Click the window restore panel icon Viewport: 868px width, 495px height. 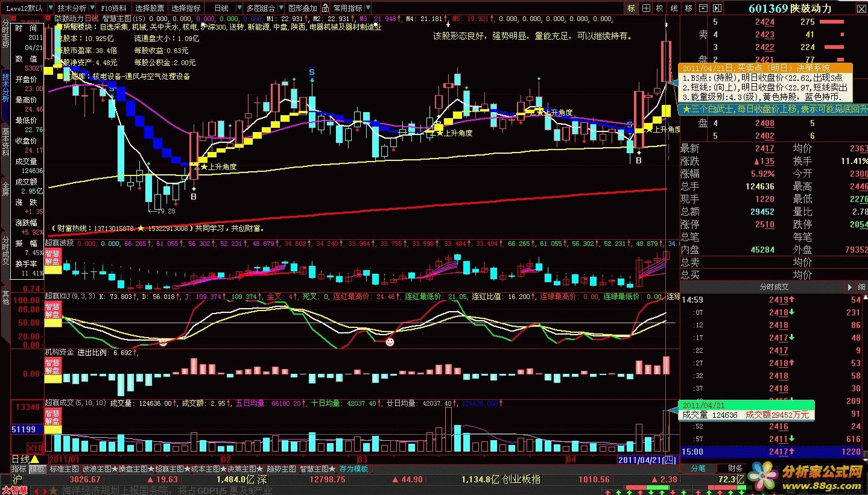(x=703, y=8)
